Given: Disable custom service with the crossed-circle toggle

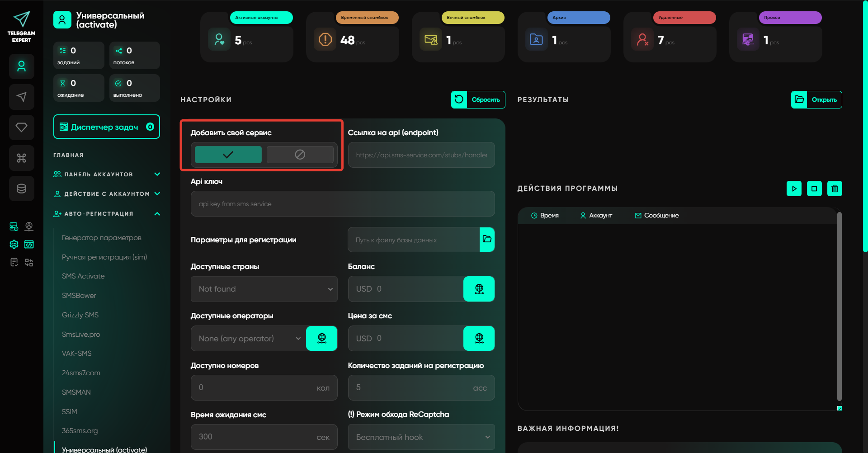Looking at the screenshot, I should (x=300, y=155).
